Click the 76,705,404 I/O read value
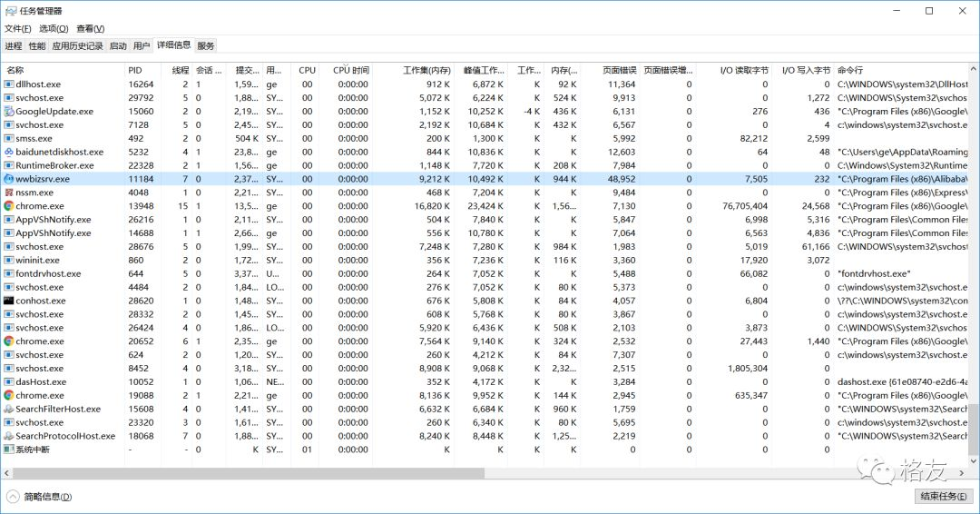 click(745, 206)
